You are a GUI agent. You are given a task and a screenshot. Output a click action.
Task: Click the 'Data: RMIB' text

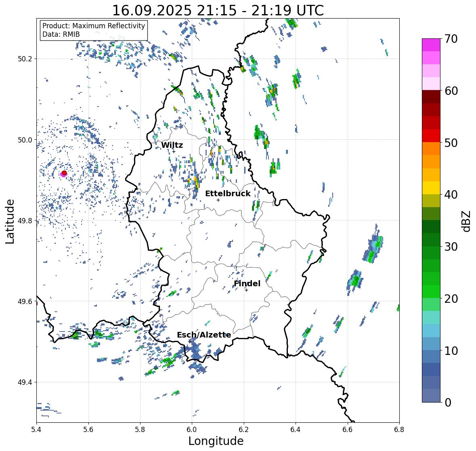(61, 34)
